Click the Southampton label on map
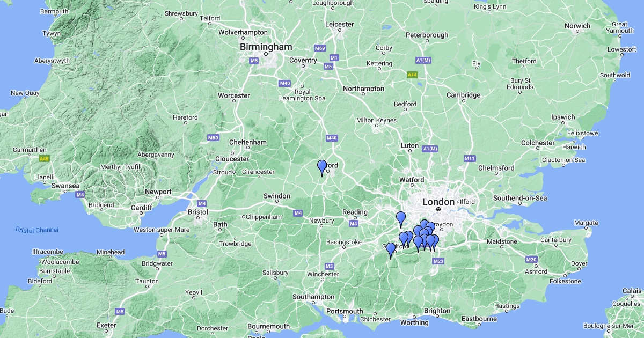 coord(313,297)
